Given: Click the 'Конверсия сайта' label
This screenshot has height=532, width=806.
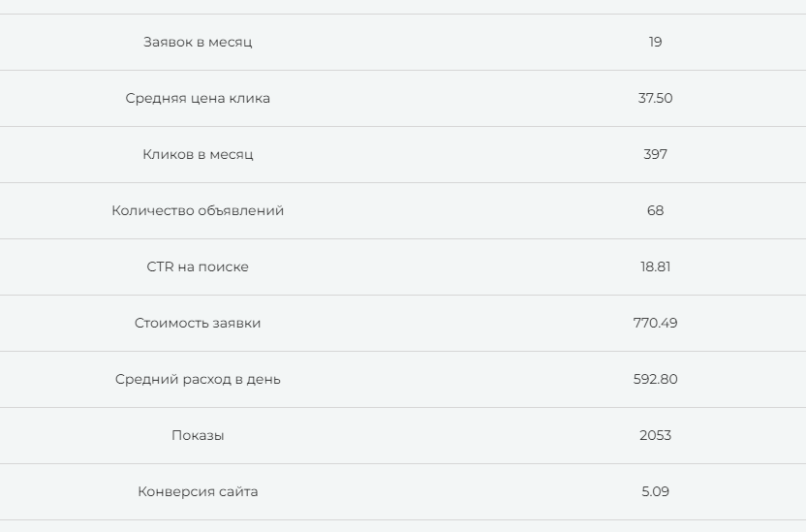Looking at the screenshot, I should 198,491.
